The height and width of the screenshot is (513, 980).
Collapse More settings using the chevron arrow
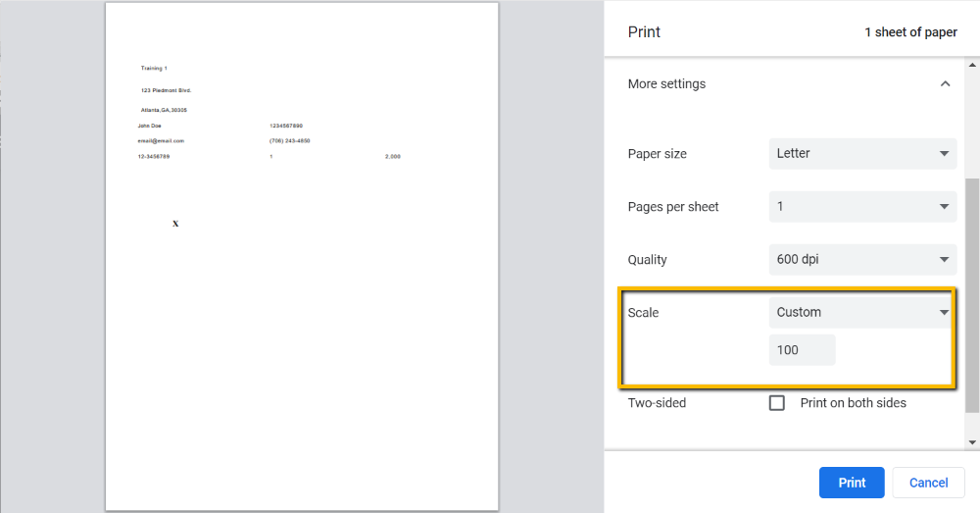[x=945, y=84]
